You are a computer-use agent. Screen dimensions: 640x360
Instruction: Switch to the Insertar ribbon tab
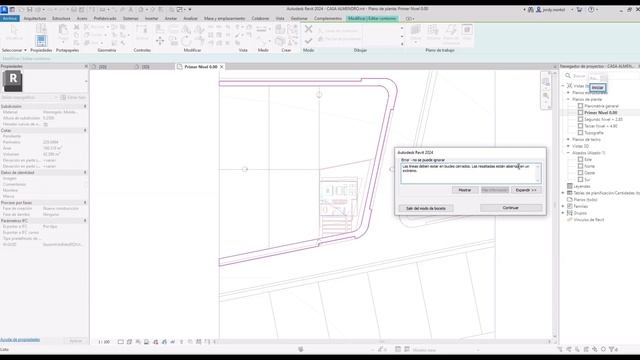(151, 18)
